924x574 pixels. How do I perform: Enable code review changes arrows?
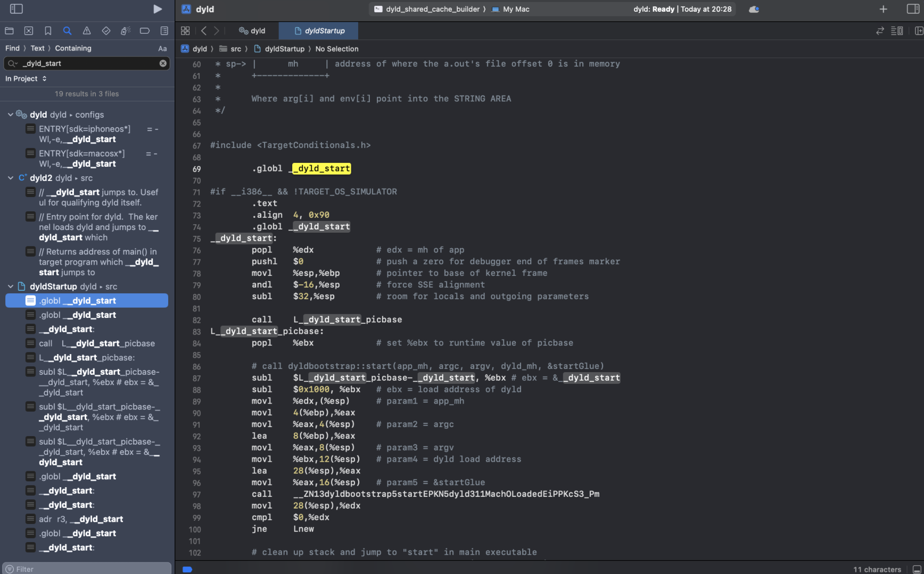click(880, 31)
